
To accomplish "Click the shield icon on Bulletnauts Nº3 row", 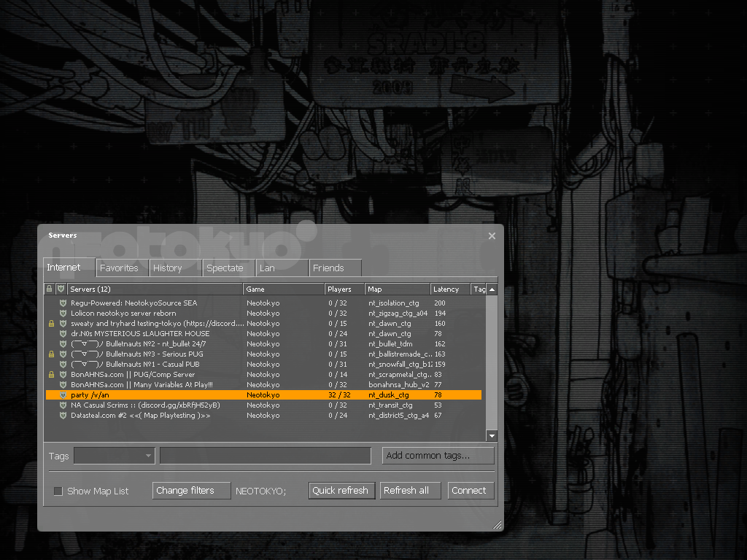I will click(x=63, y=354).
